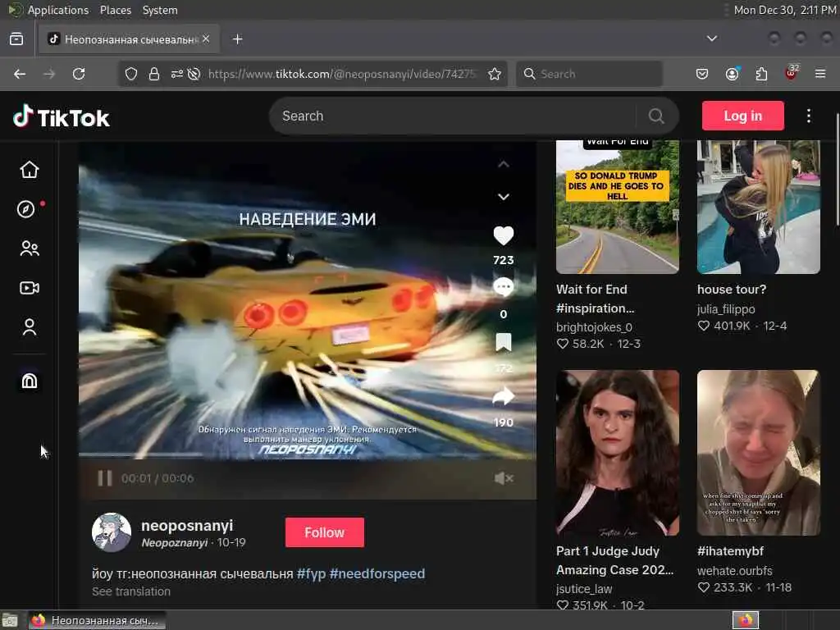Save video with bookmark icon
840x630 pixels.
coord(503,342)
